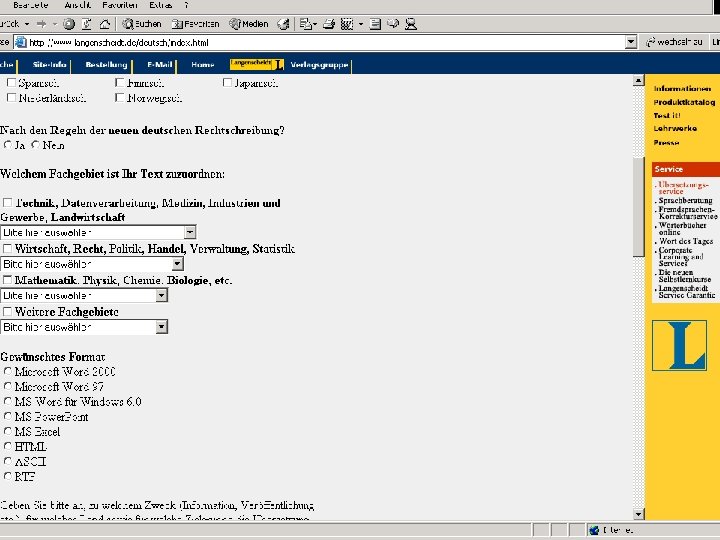Tick the Weitere Fachgebiete checkbox

click(7, 312)
